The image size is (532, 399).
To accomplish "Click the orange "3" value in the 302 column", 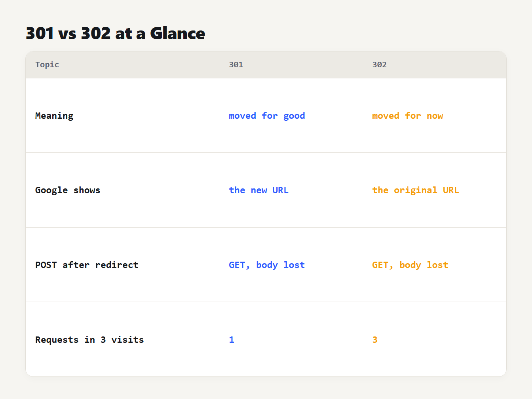I will pyautogui.click(x=375, y=340).
